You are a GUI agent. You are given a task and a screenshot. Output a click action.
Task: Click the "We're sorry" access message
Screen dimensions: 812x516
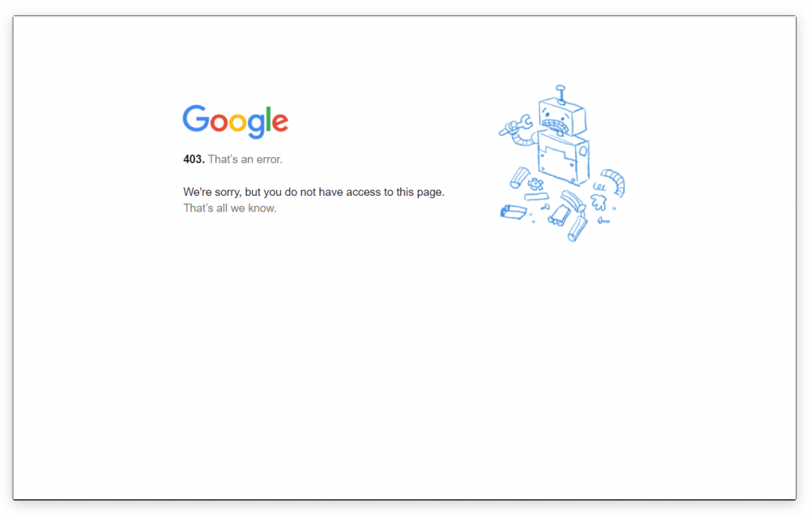tap(314, 192)
